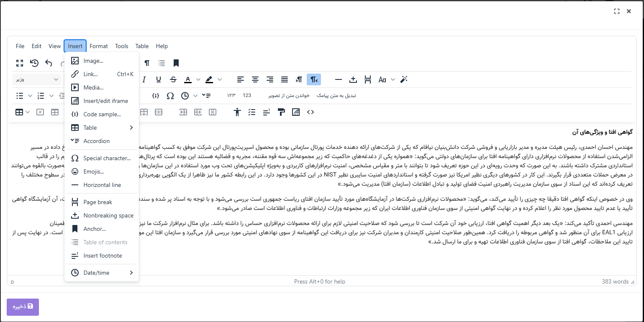This screenshot has width=644, height=322.
Task: Click the format painter icon
Action: [281, 112]
